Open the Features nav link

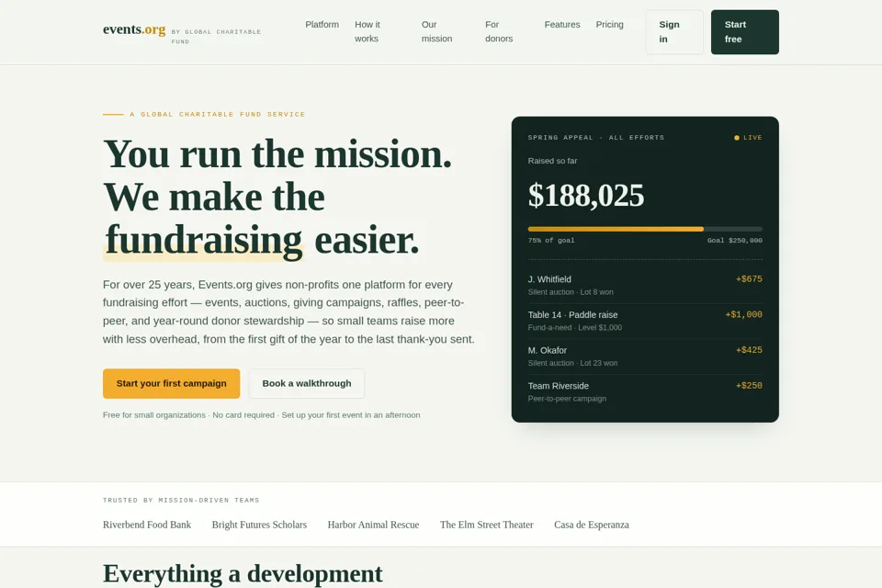562,25
